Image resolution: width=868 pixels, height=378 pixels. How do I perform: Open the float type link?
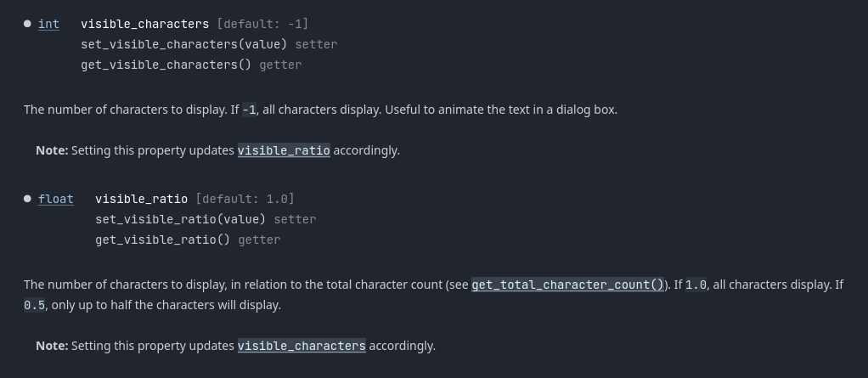56,199
